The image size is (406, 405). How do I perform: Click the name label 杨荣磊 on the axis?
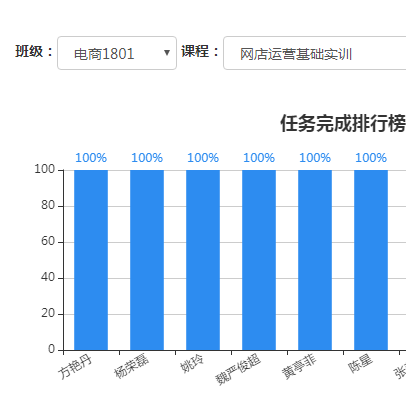point(131,367)
